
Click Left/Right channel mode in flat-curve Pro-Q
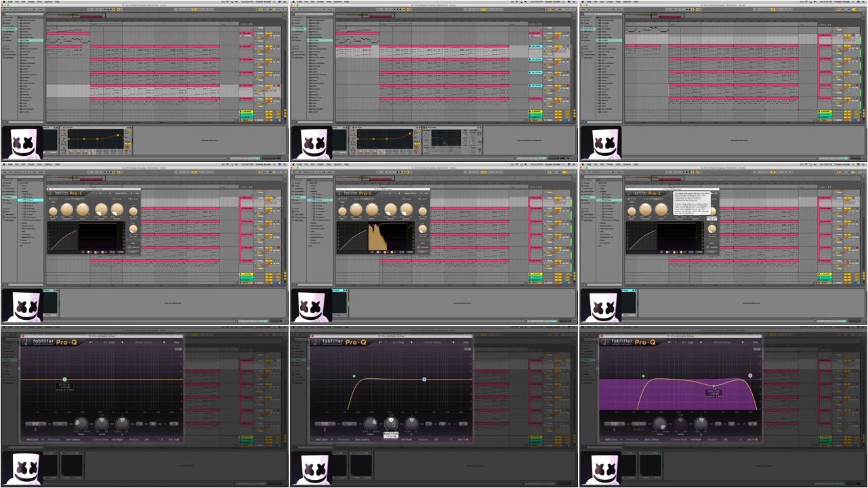coord(119,439)
